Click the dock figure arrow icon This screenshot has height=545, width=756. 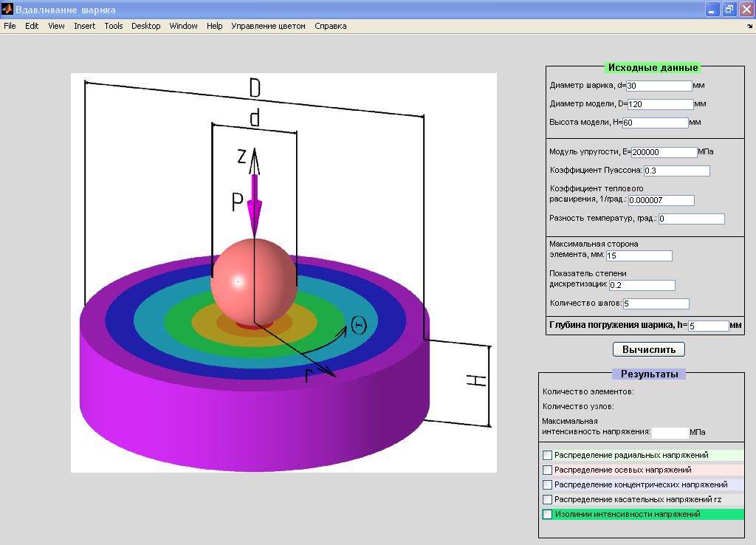pyautogui.click(x=749, y=26)
